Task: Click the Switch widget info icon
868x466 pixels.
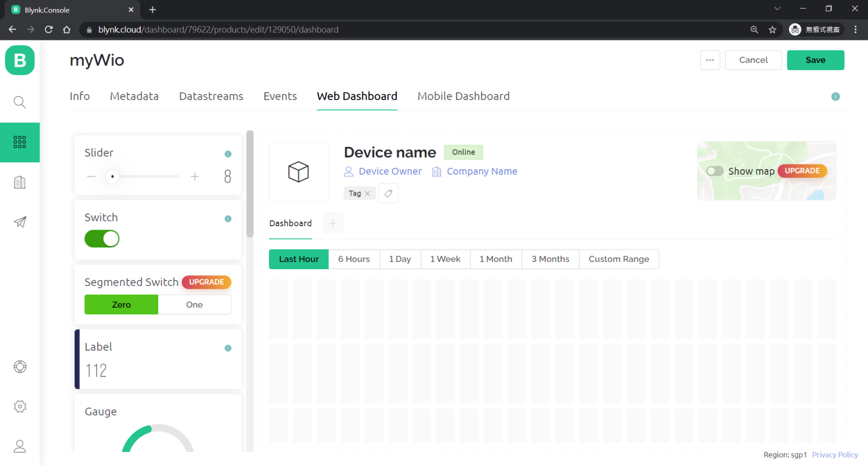Action: 228,219
